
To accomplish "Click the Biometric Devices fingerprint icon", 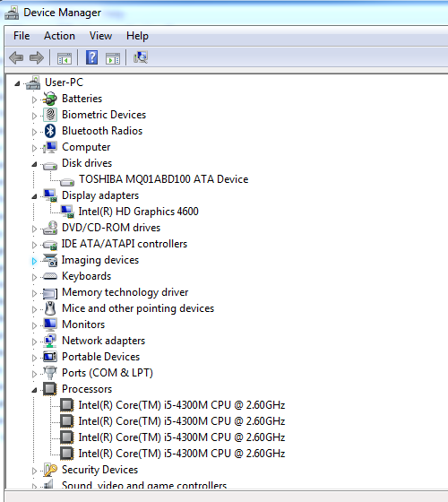I will [50, 115].
